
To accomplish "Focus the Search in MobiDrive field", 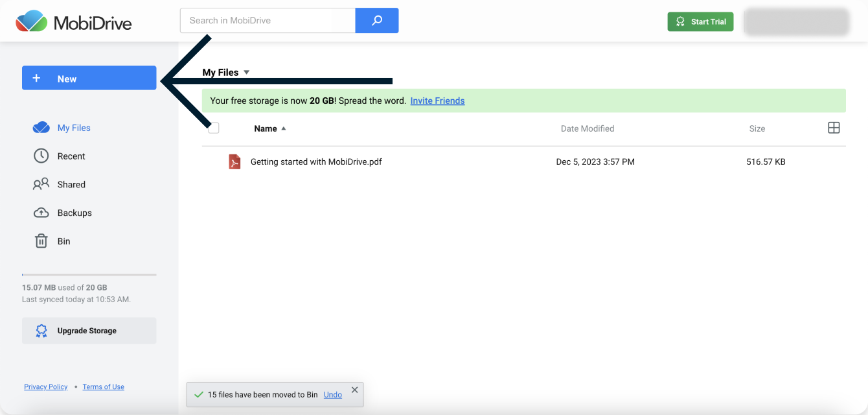I will pos(268,21).
